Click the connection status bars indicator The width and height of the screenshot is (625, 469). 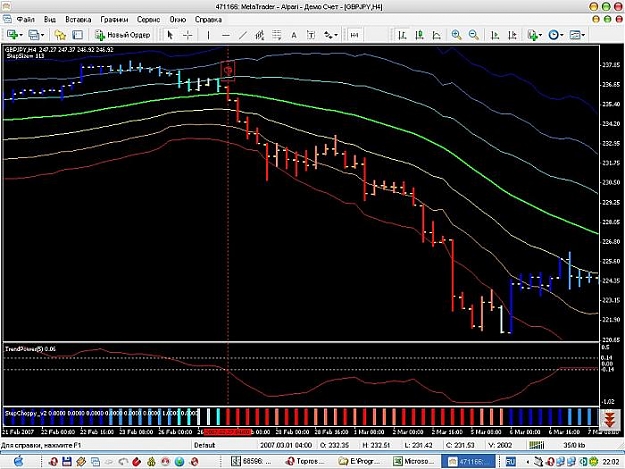point(537,445)
